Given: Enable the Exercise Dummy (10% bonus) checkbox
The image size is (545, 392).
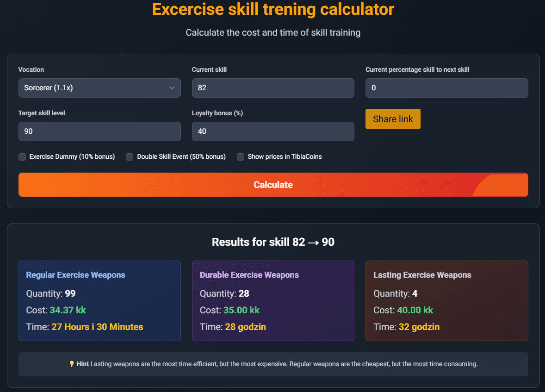Looking at the screenshot, I should coord(22,157).
